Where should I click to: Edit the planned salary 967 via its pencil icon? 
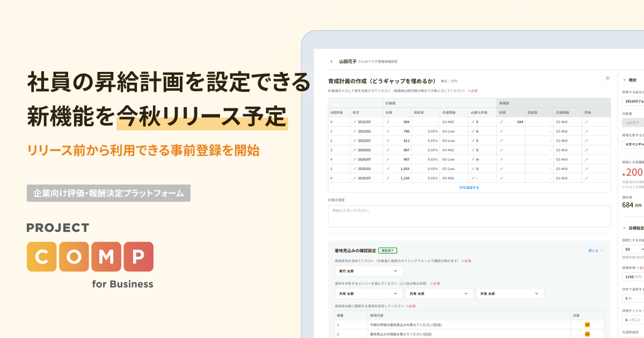(387, 159)
